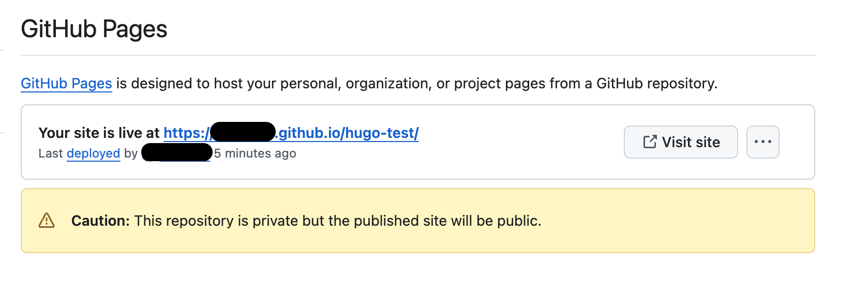This screenshot has height=281, width=868.
Task: Click the "GitHub repository" words in the description
Action: click(656, 84)
